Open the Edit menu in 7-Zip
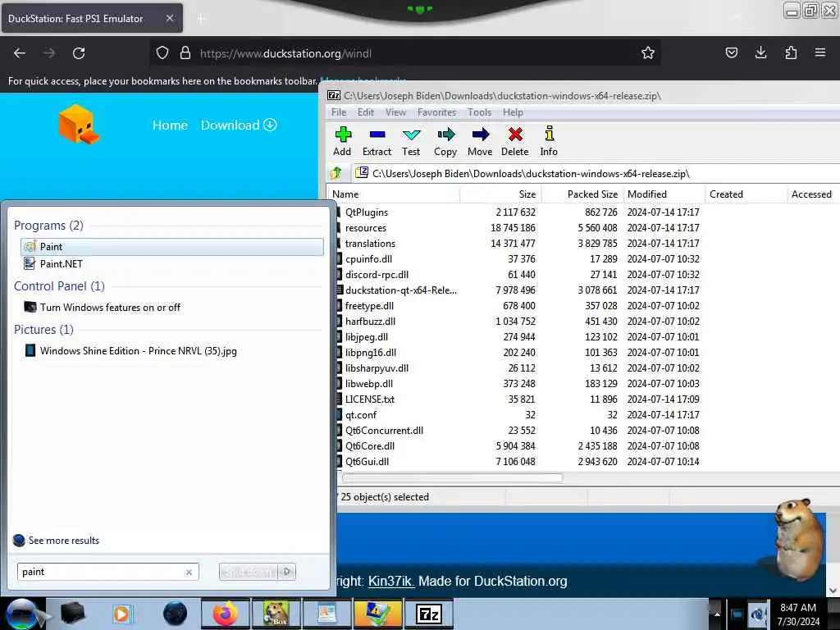This screenshot has height=630, width=840. [x=366, y=112]
